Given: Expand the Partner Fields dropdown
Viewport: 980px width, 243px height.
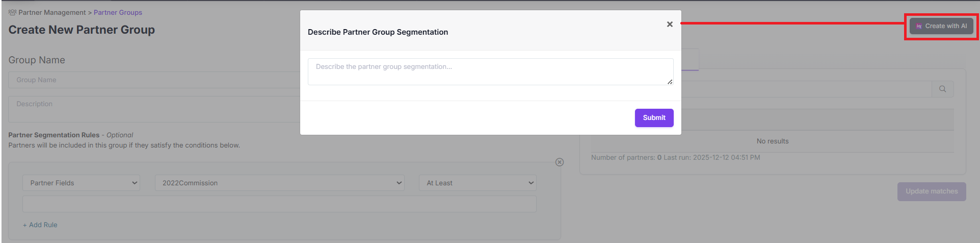Looking at the screenshot, I should pos(81,183).
